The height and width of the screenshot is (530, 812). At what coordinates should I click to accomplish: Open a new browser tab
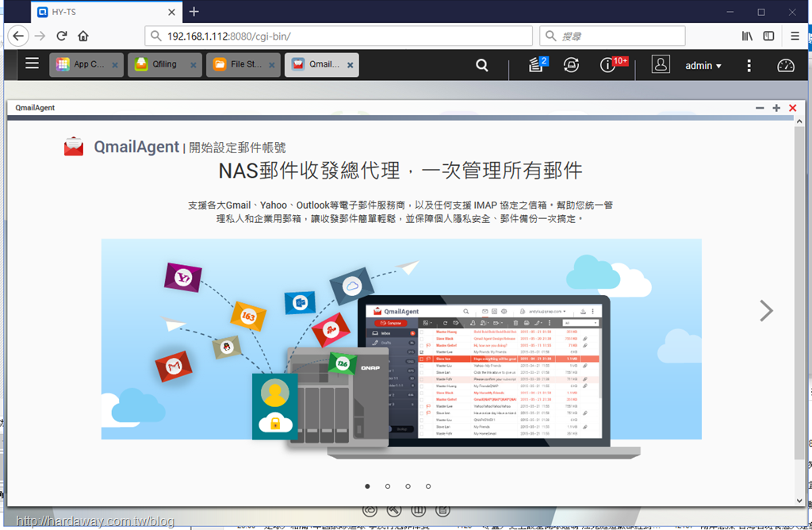(193, 11)
